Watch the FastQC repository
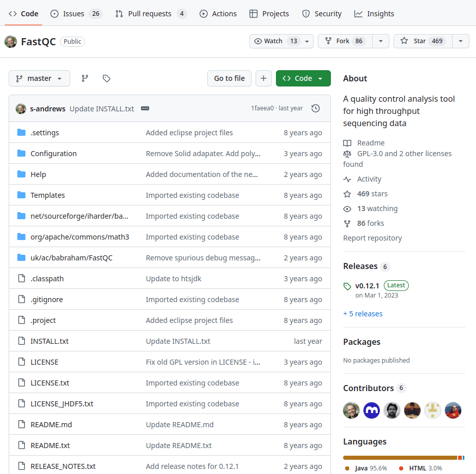The height and width of the screenshot is (474, 476). coord(281,41)
